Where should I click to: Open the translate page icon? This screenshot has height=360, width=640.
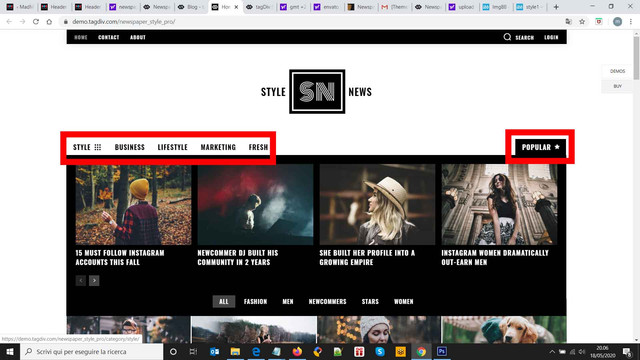click(x=569, y=22)
